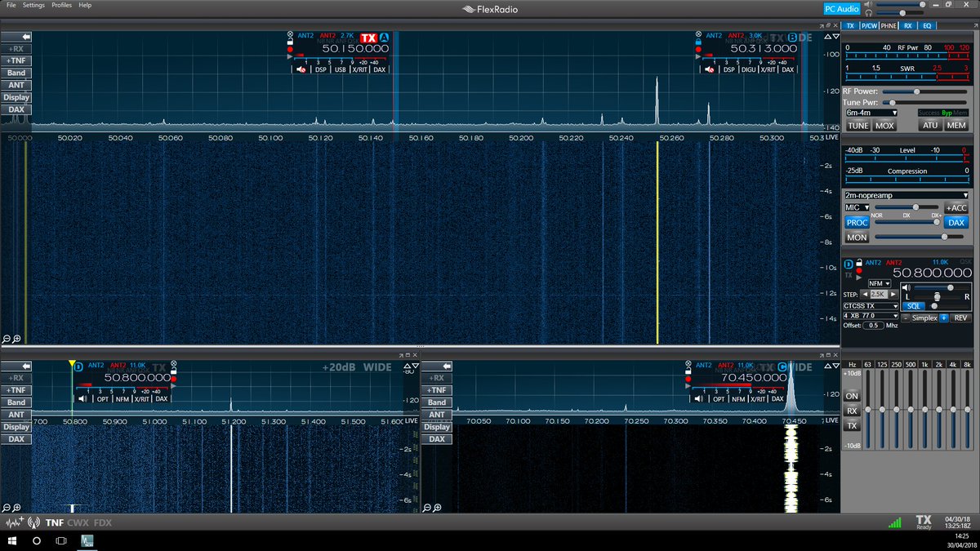The width and height of the screenshot is (980, 551).
Task: Mute the 50.313.000 slice B speaker icon
Action: coord(710,69)
